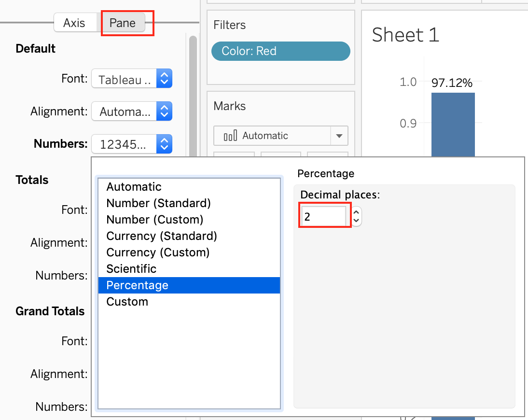Click the blue stepper arrows beside Font
The width and height of the screenshot is (528, 420).
pos(165,78)
